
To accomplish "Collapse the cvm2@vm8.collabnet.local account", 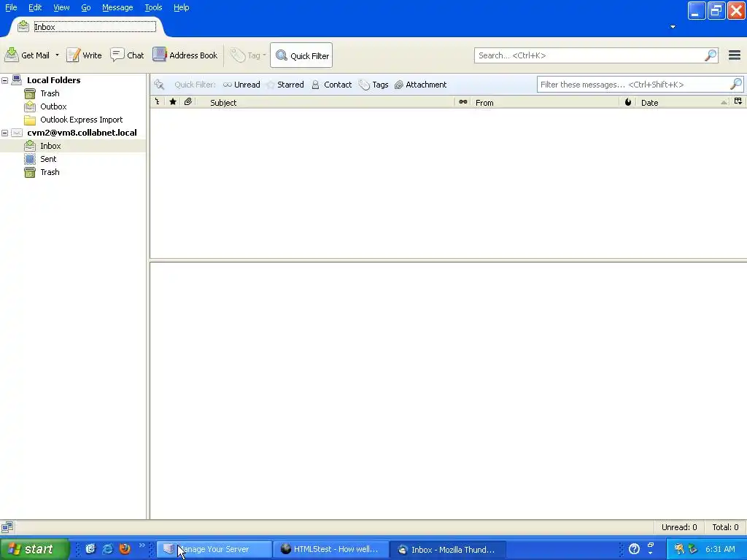I will (x=5, y=133).
